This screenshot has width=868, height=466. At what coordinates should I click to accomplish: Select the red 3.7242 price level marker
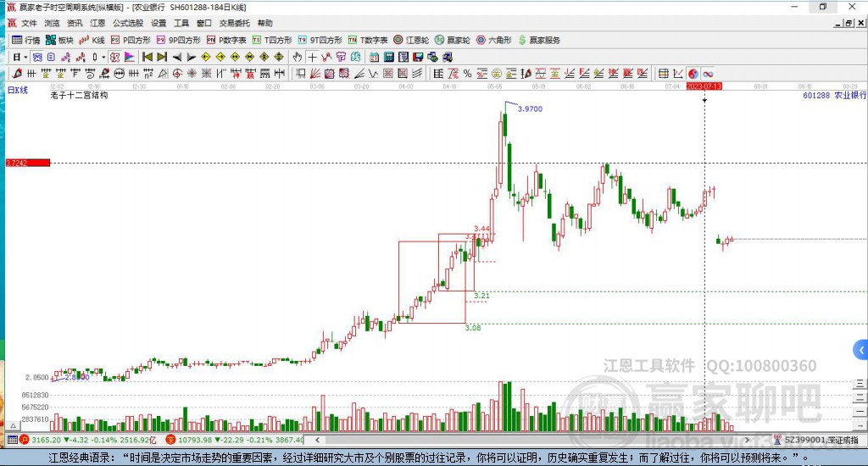coord(28,163)
